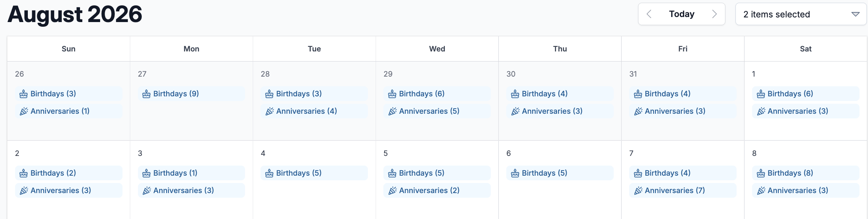Click the cake icon on August 8
The width and height of the screenshot is (868, 219).
pyautogui.click(x=761, y=173)
